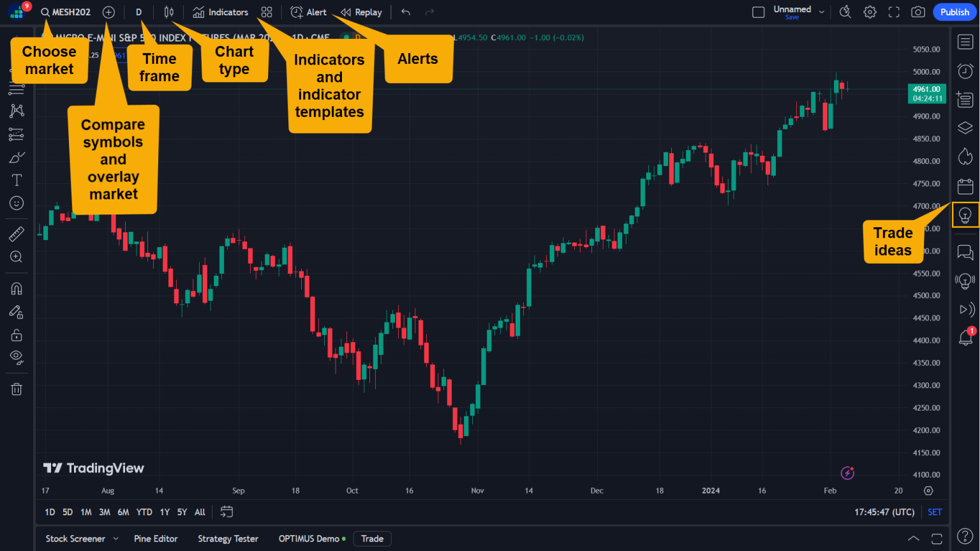The height and width of the screenshot is (551, 980).
Task: Select the 1Y date range shortcut
Action: pyautogui.click(x=164, y=511)
